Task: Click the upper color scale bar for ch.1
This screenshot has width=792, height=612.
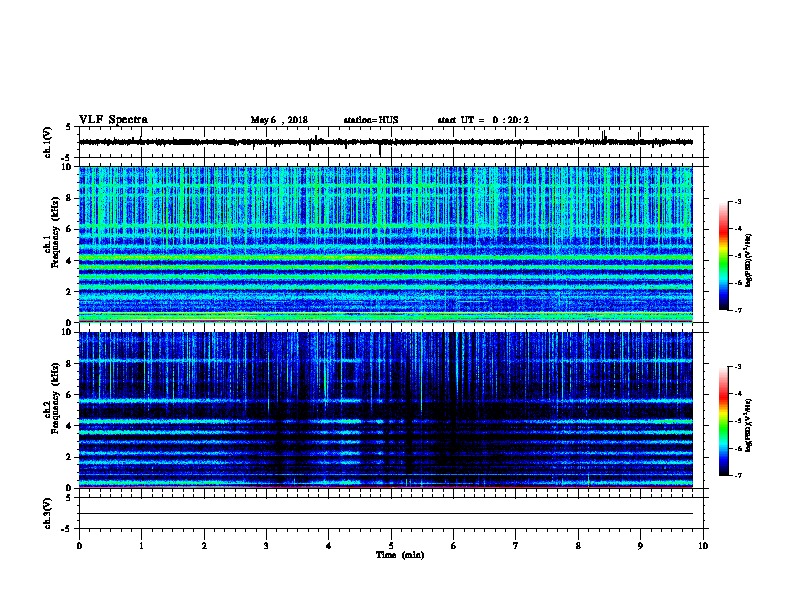Action: point(723,256)
